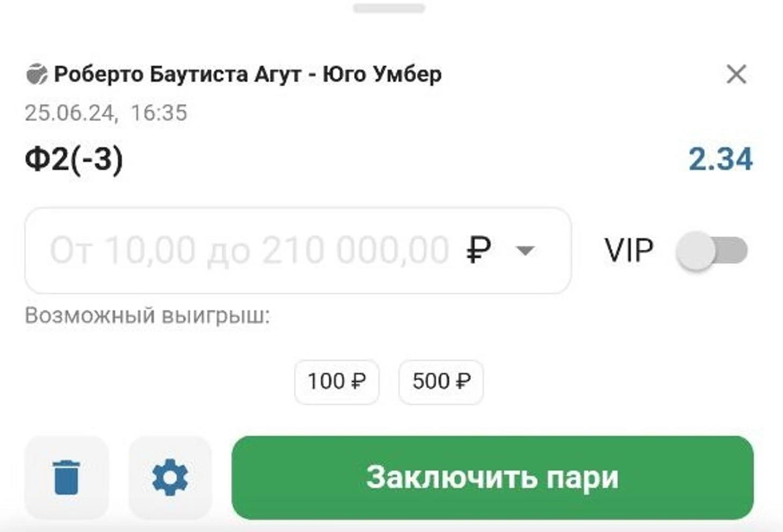
Task: Select the 500 ₽ quick stake
Action: 441,382
